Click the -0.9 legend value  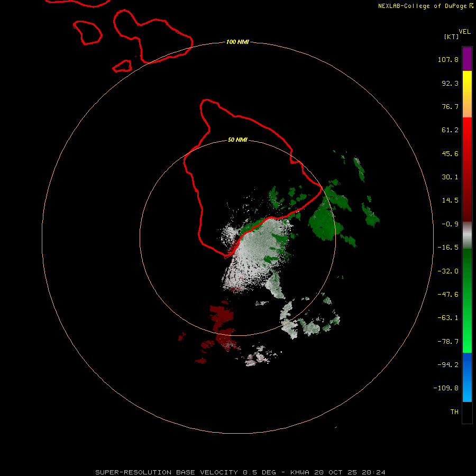coord(450,224)
